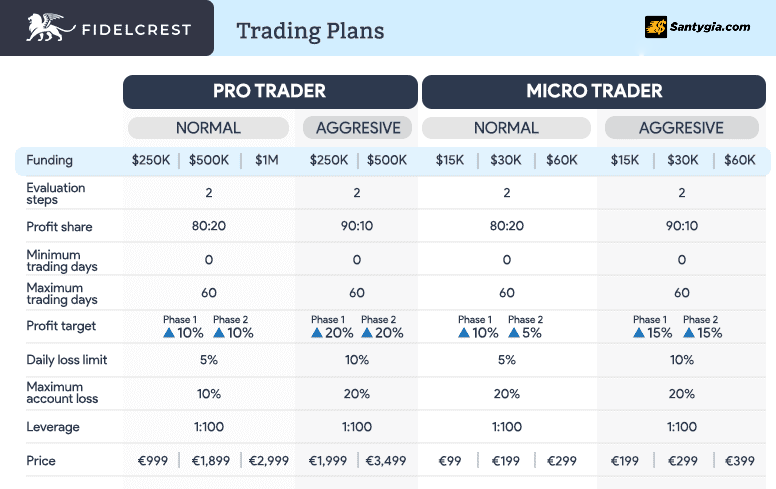Choose AGGRESIVE pill under Pro Trader
This screenshot has height=489, width=776.
357,128
